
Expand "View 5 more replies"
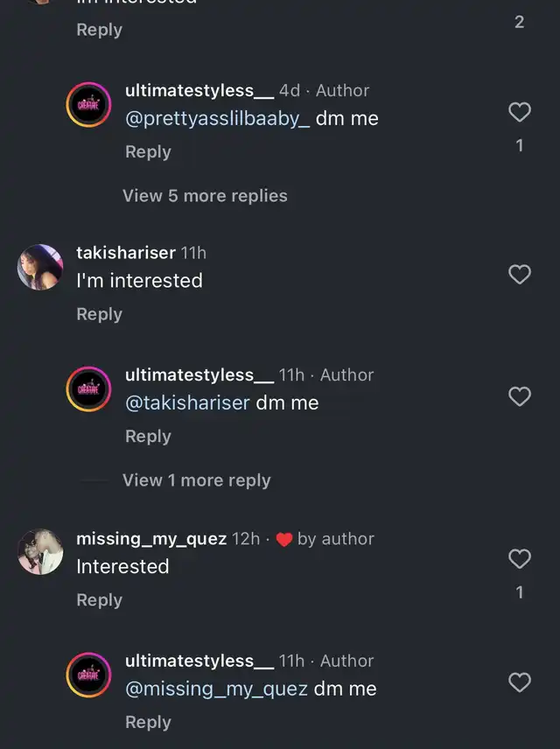tap(205, 196)
